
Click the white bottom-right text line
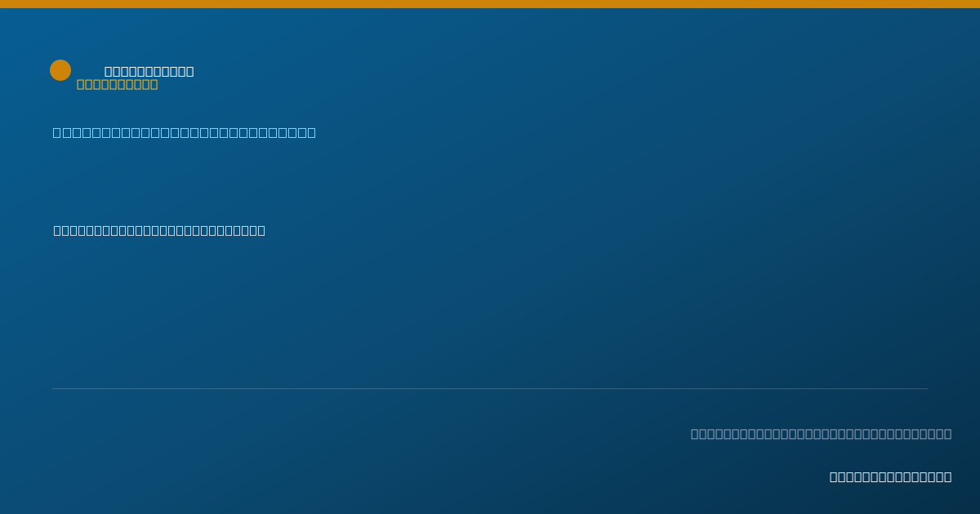[891, 476]
